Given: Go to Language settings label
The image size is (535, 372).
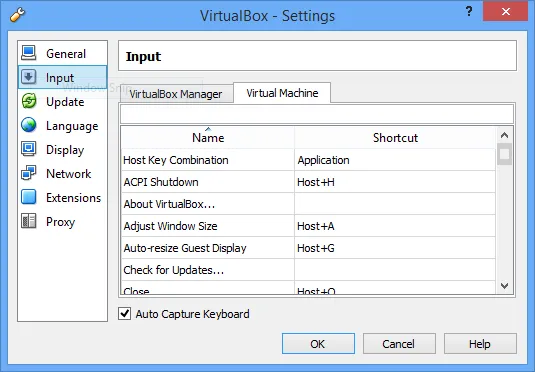Looking at the screenshot, I should click(72, 126).
